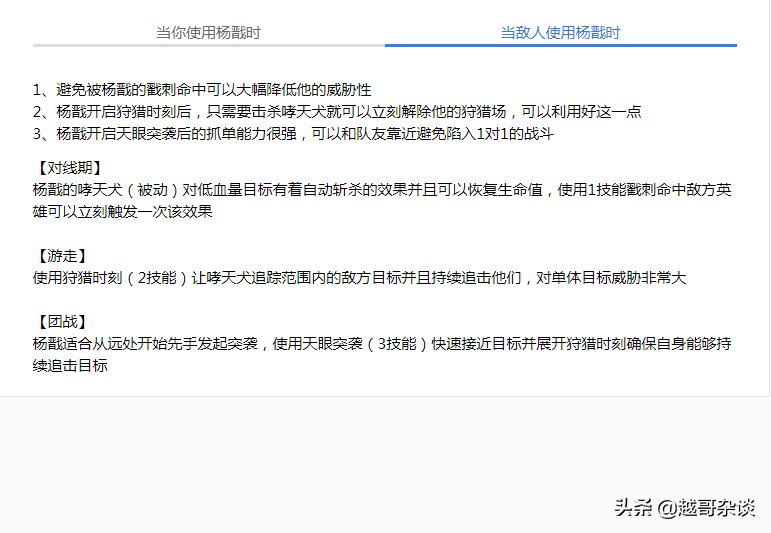Click the line starting 使用狩猎时刻（2技能）

[x=359, y=278]
